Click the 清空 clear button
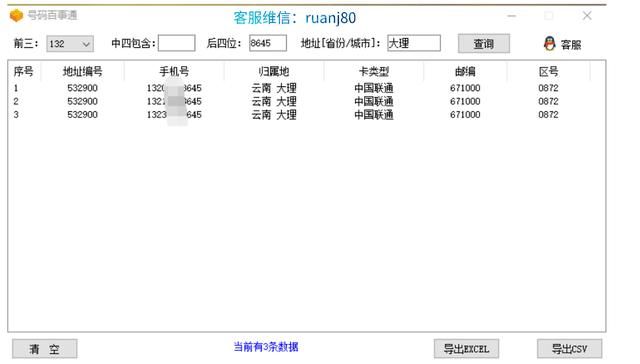This screenshot has height=364, width=640. click(x=44, y=349)
